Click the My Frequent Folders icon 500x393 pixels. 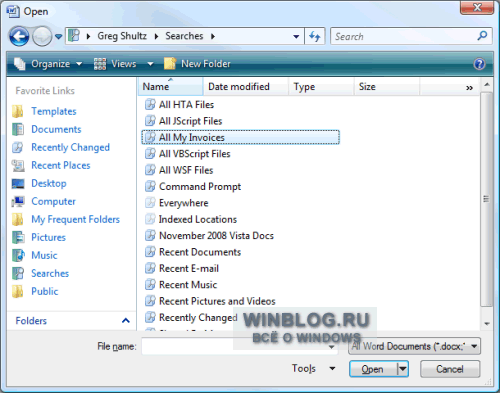click(18, 220)
